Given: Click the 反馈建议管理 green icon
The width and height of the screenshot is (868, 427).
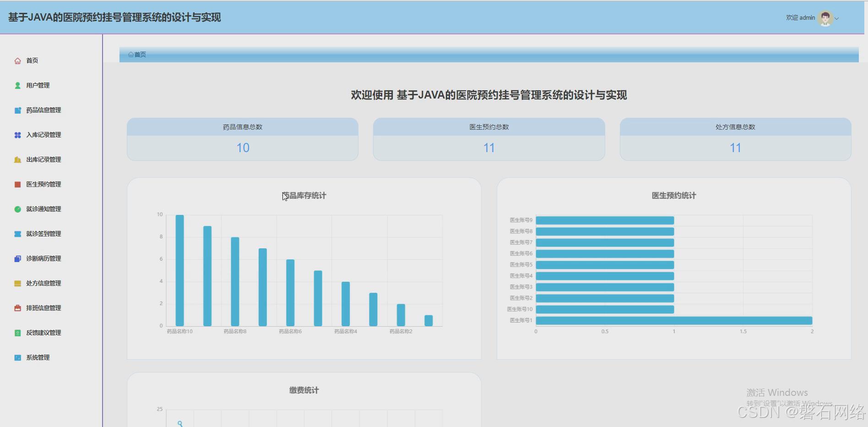Looking at the screenshot, I should [x=17, y=333].
